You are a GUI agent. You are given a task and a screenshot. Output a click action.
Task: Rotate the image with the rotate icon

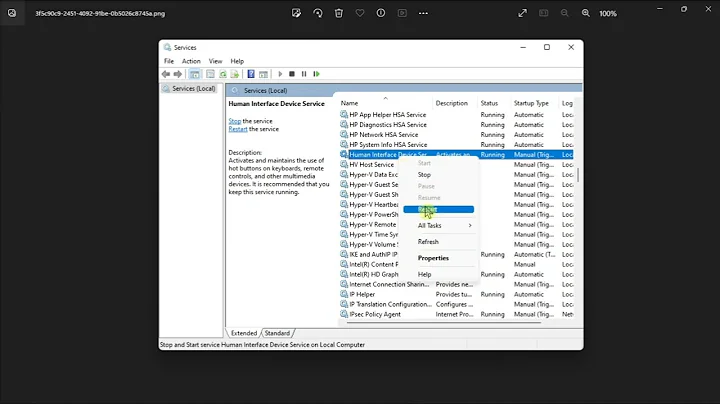pyautogui.click(x=318, y=13)
